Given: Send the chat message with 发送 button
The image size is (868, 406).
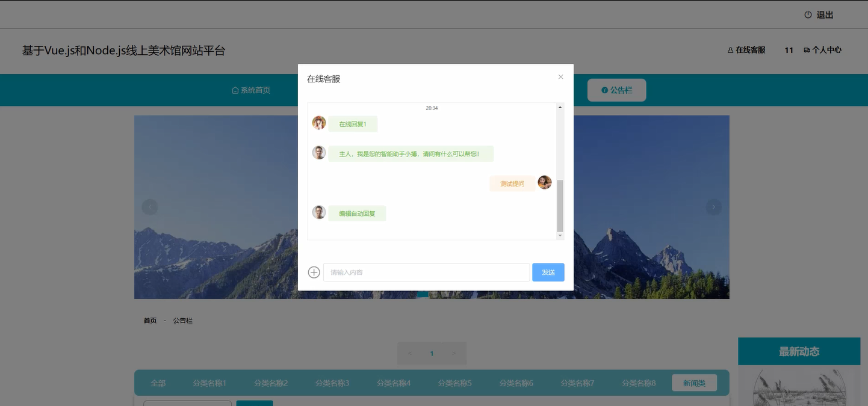Looking at the screenshot, I should [548, 272].
